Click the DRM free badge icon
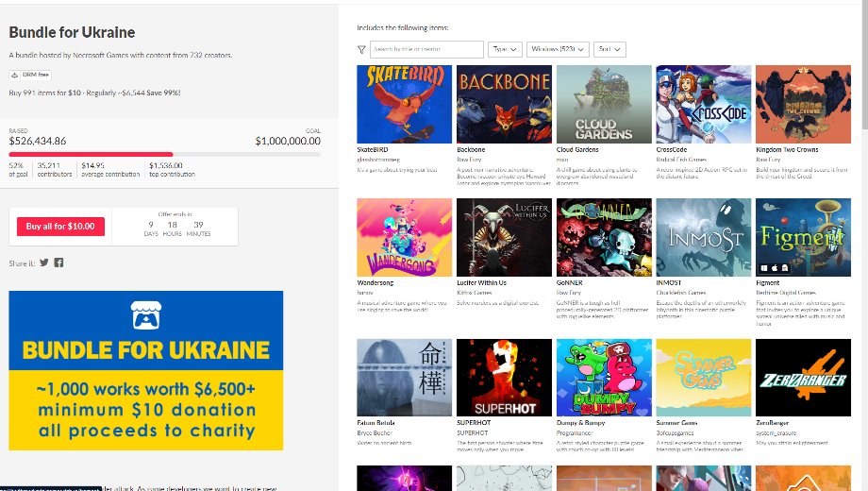The width and height of the screenshot is (868, 491). pos(15,75)
